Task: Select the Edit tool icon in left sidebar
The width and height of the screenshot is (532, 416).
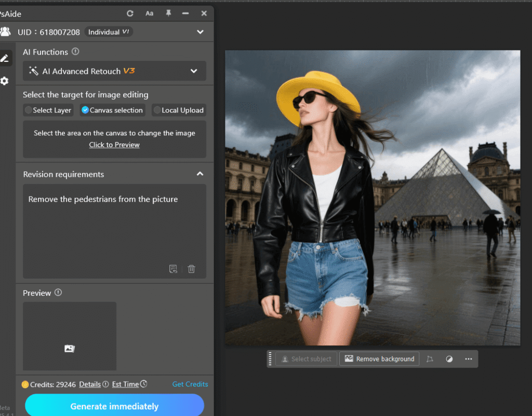Action: 6,58
